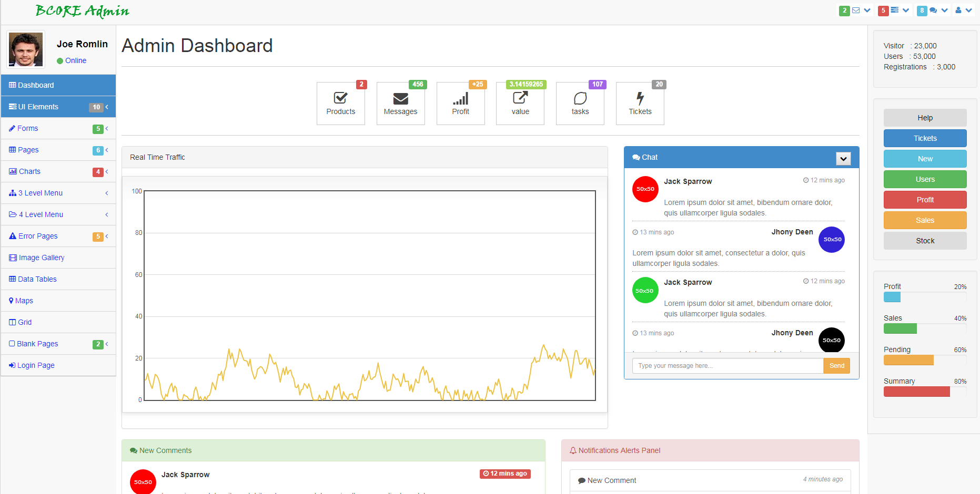Expand the UI Elements sidebar menu

[x=58, y=107]
